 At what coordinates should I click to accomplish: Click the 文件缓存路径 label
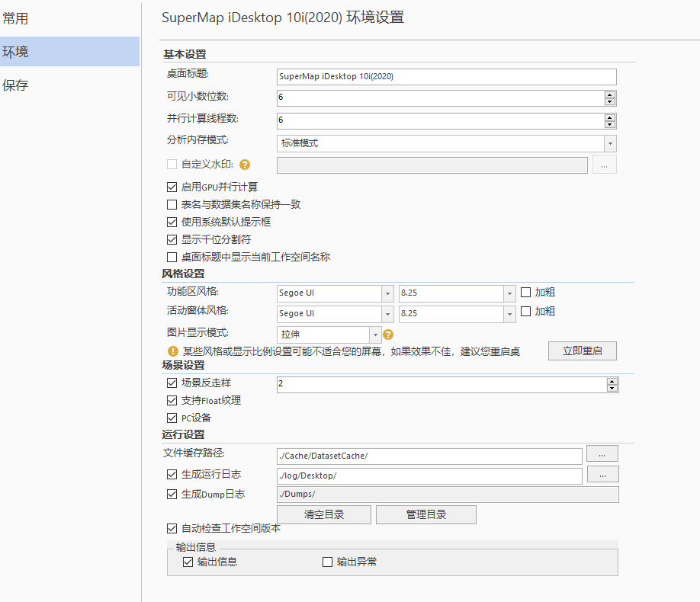coord(194,453)
